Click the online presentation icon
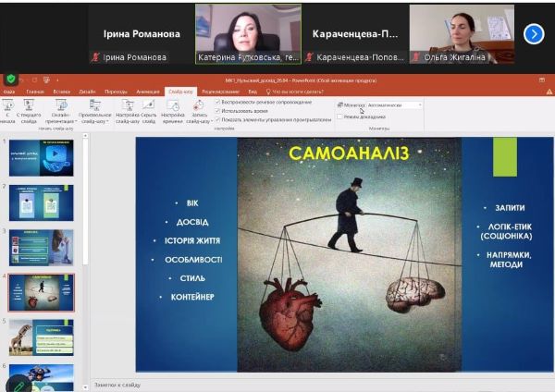This screenshot has width=555, height=392. pyautogui.click(x=62, y=107)
